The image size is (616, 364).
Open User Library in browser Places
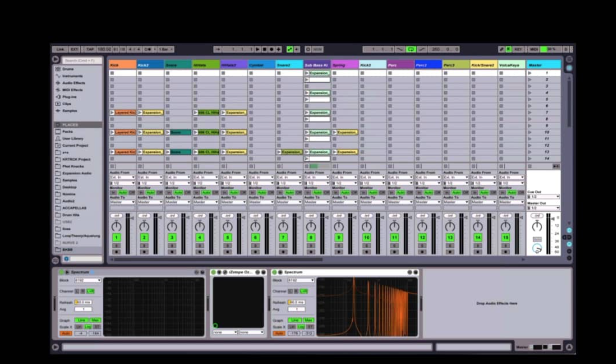[73, 138]
